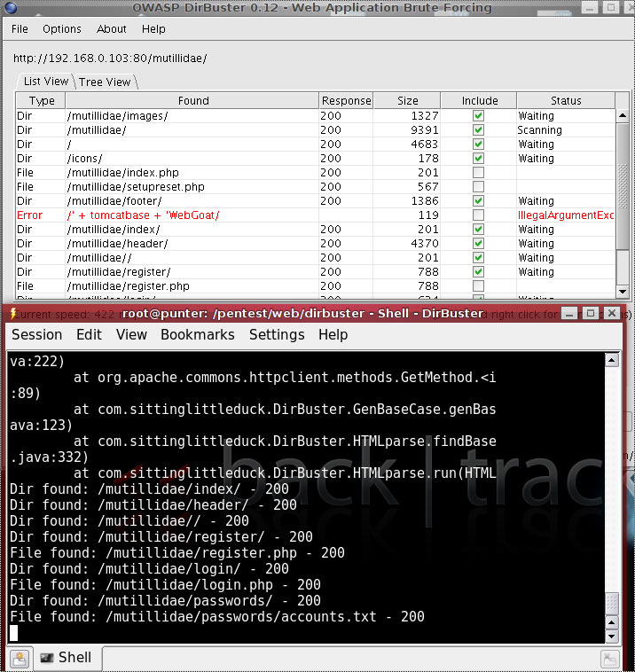The width and height of the screenshot is (635, 672).
Task: Sort results by Response column header
Action: [346, 101]
